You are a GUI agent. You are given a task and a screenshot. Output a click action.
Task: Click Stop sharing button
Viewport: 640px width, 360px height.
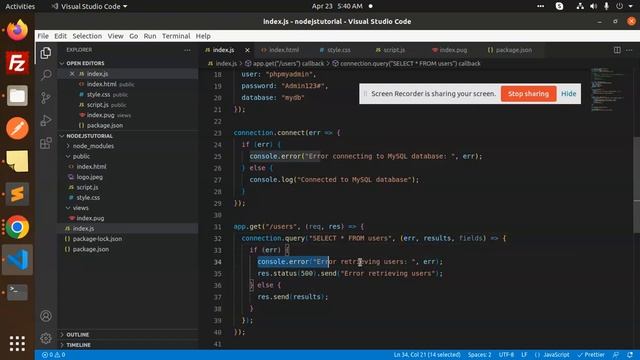click(528, 94)
